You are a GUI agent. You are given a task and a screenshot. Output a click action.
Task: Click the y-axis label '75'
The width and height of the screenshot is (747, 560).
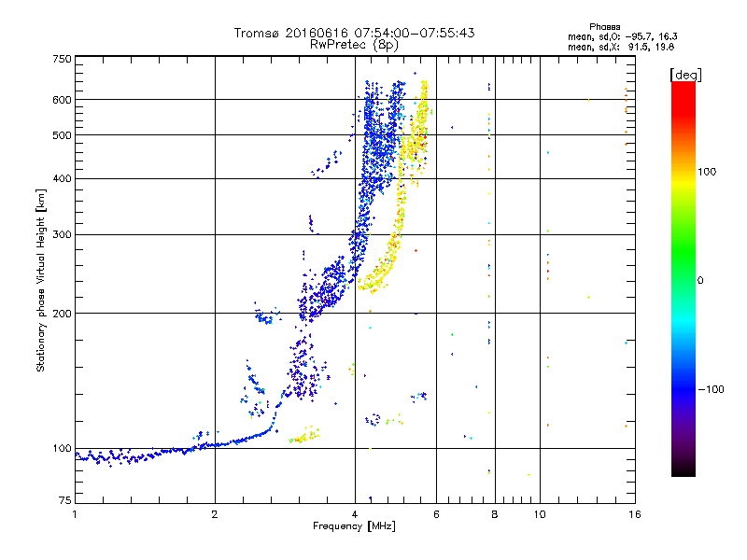[x=65, y=500]
